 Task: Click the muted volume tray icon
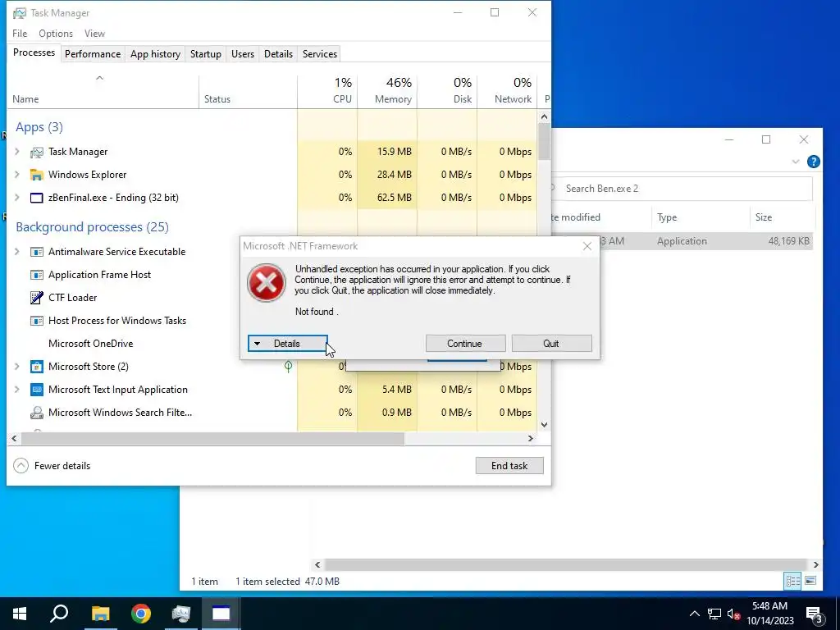point(734,614)
